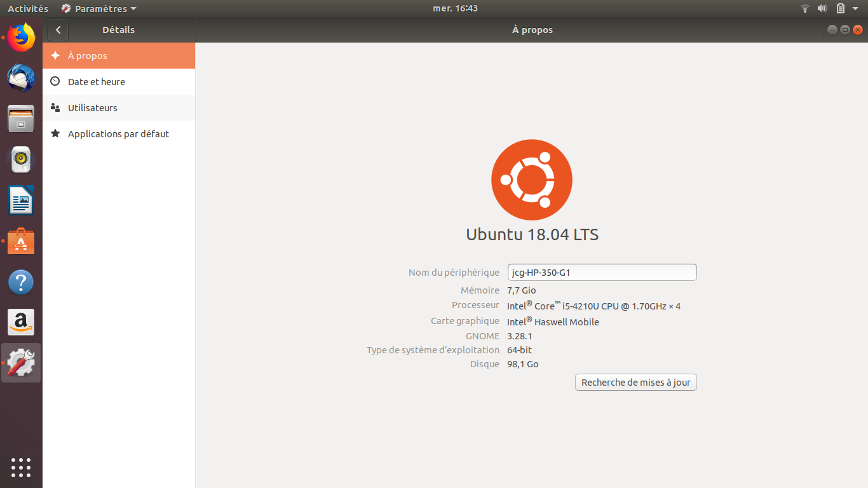Open the clock showing mer. 16:43
The image size is (868, 488).
[455, 8]
